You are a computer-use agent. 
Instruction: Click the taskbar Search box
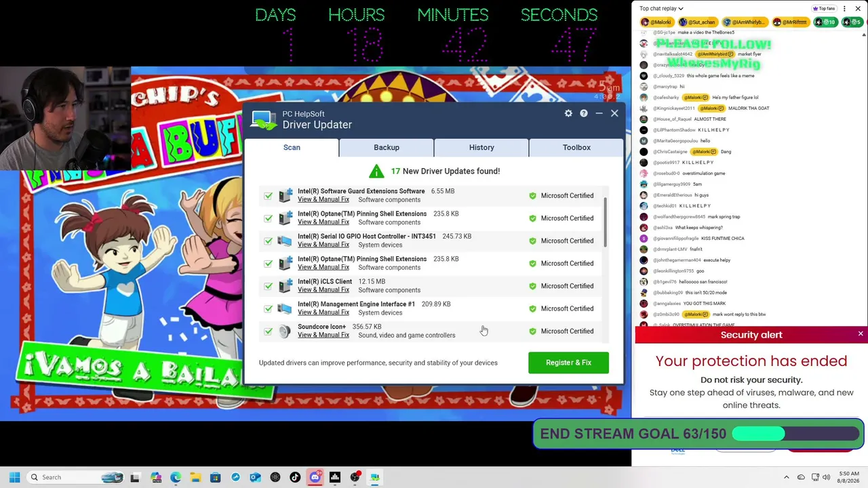tap(75, 477)
